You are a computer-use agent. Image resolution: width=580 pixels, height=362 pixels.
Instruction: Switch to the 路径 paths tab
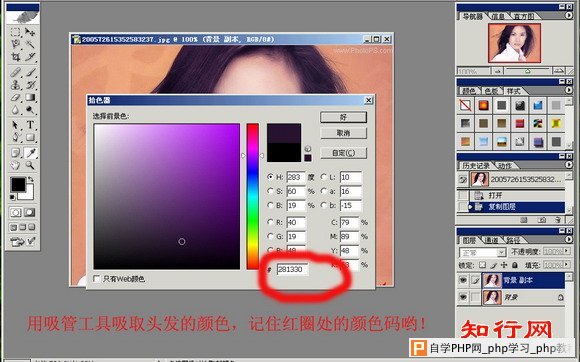513,240
